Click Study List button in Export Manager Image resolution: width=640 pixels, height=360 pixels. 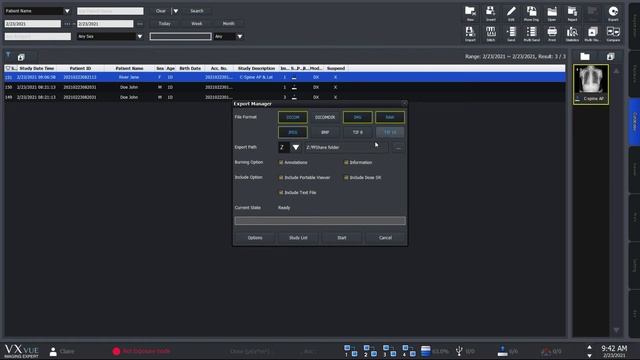pos(298,238)
